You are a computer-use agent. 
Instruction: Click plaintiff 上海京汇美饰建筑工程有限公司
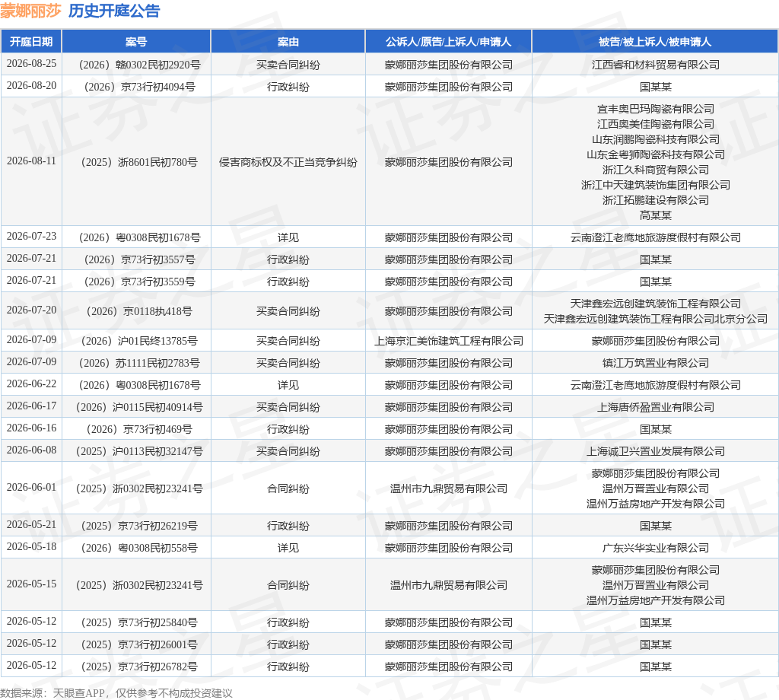pos(449,342)
